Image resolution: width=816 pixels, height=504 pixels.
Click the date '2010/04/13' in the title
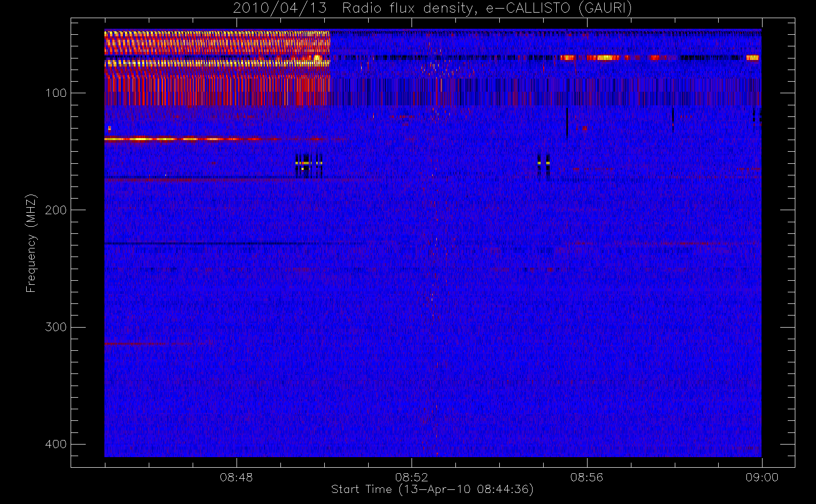[279, 9]
